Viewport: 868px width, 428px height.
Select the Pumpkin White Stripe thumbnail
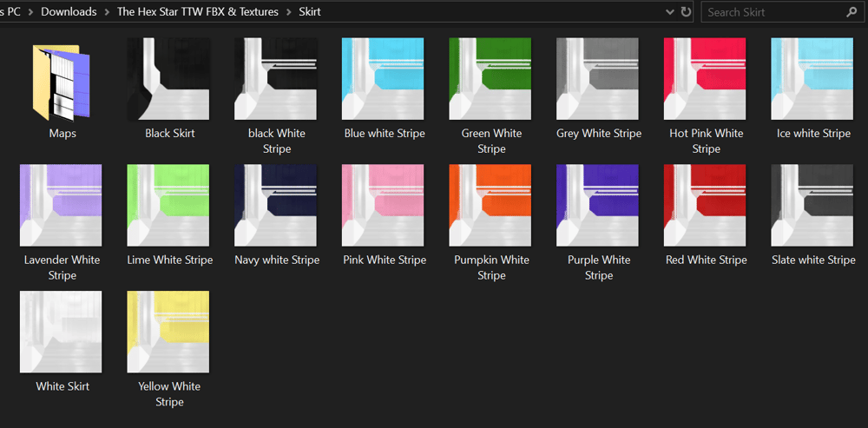[x=490, y=206]
